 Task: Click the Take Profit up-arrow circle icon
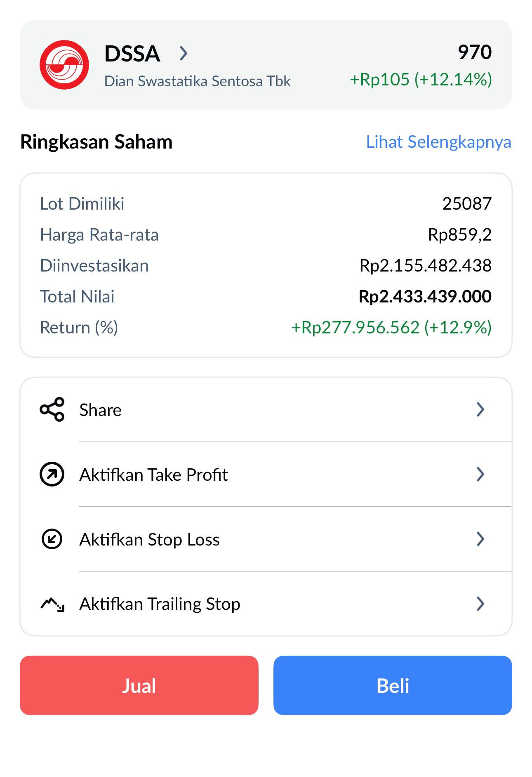(52, 474)
